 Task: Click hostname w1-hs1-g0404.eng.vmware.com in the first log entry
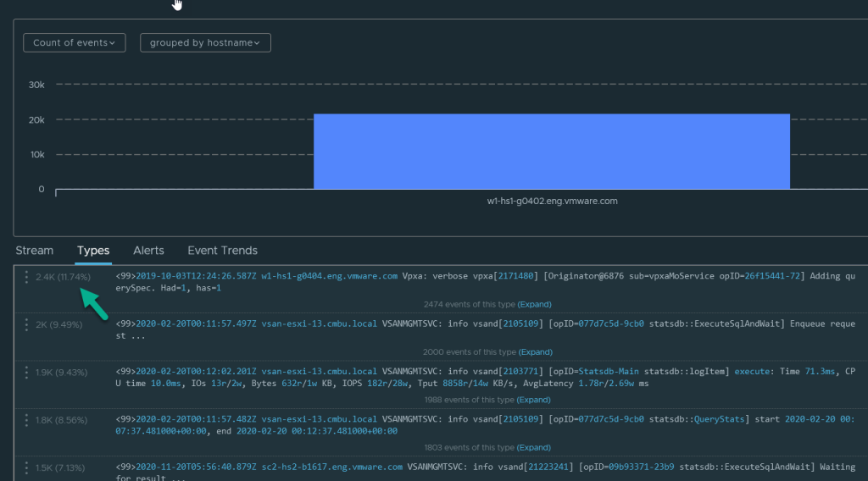pyautogui.click(x=329, y=276)
